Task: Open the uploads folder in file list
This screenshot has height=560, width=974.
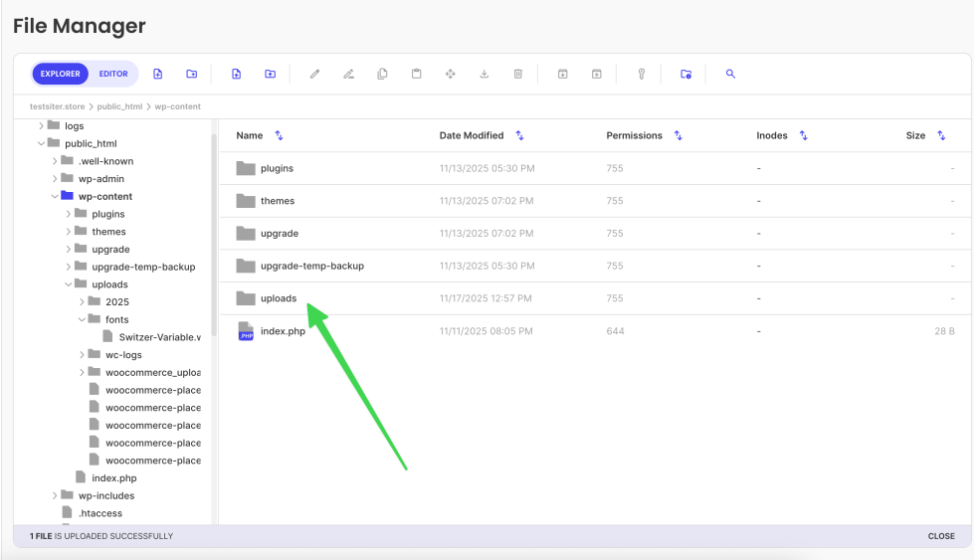Action: click(x=278, y=298)
